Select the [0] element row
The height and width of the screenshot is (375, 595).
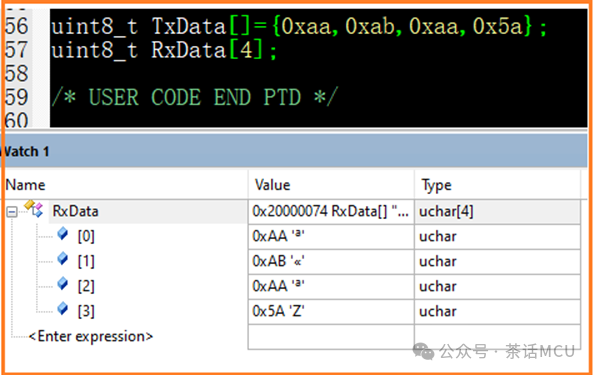click(x=292, y=236)
